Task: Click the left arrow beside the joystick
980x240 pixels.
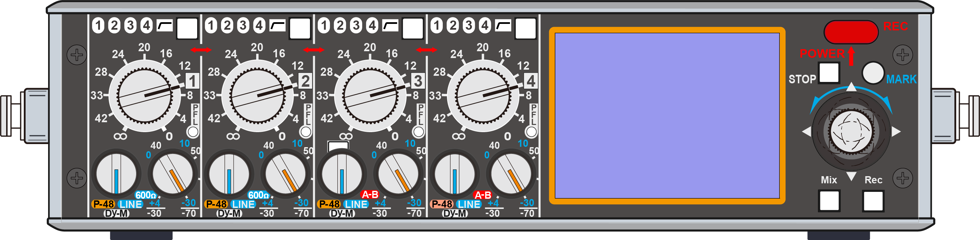Action: 806,131
